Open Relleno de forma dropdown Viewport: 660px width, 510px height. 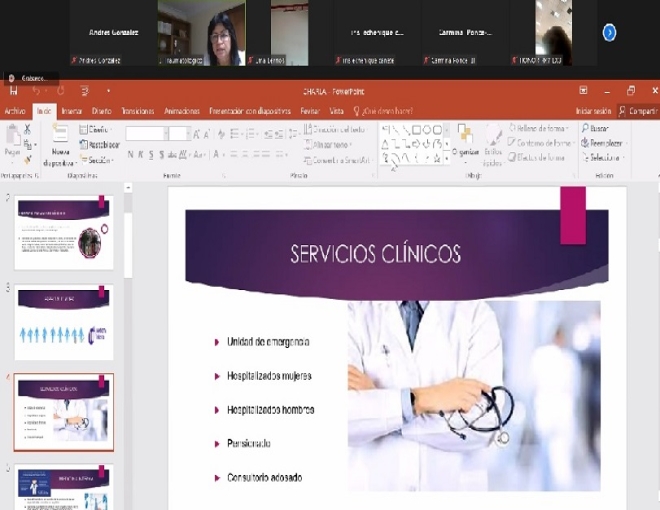coord(539,128)
